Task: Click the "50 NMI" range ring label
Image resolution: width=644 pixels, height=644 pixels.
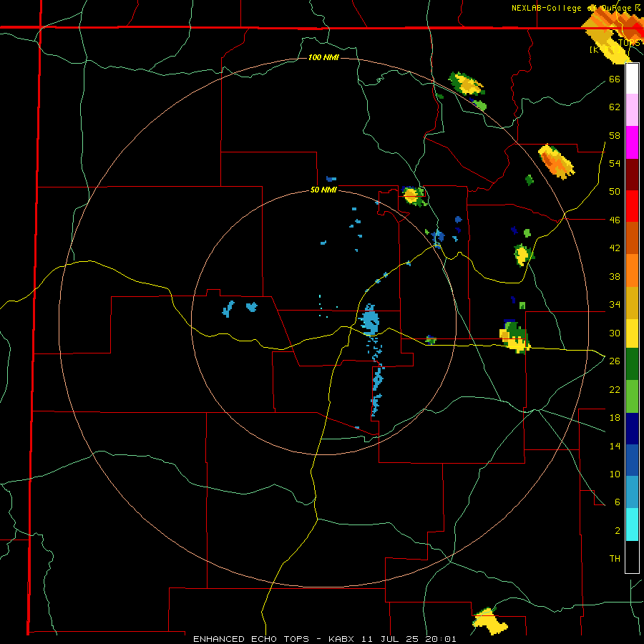Action: coord(323,190)
